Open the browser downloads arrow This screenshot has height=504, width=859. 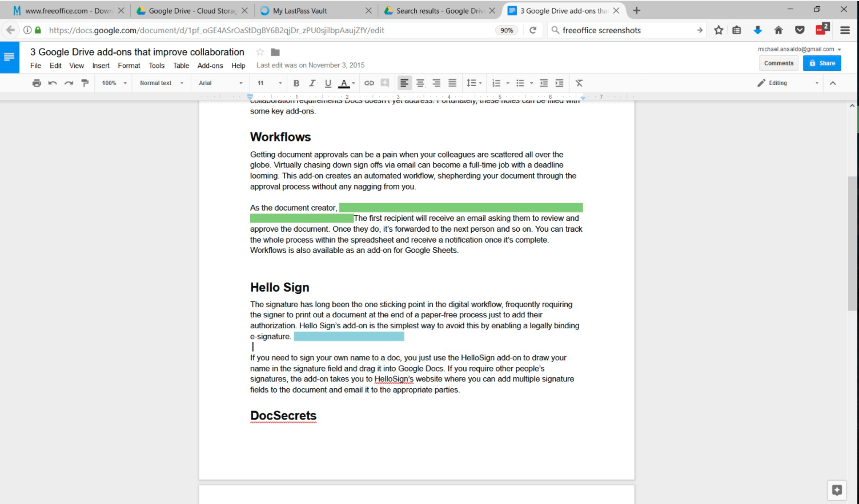[x=758, y=30]
